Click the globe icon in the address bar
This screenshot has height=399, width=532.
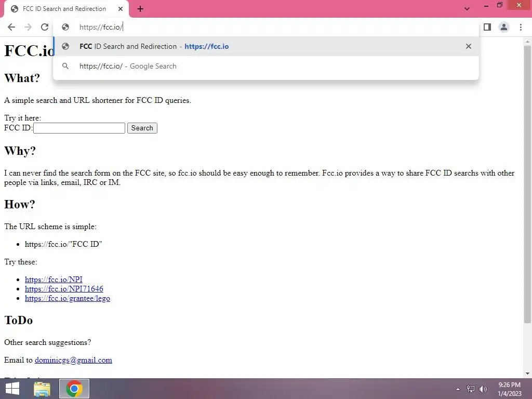click(65, 27)
